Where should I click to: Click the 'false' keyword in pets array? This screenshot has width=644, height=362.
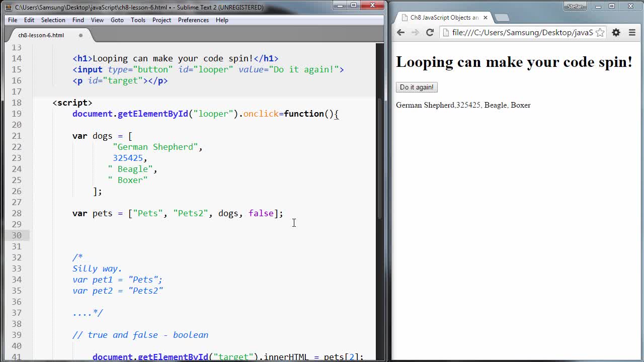click(261, 213)
